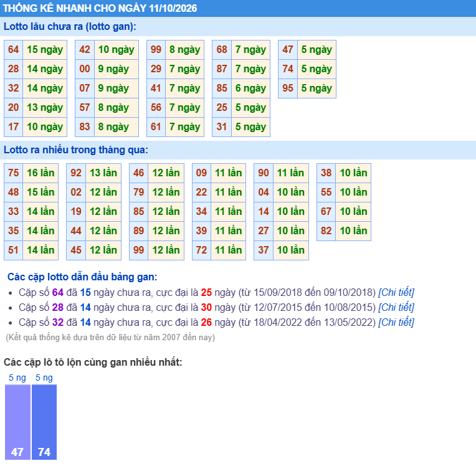The image size is (476, 466).
Task: Select lotto gan number 07
Action: click(85, 88)
